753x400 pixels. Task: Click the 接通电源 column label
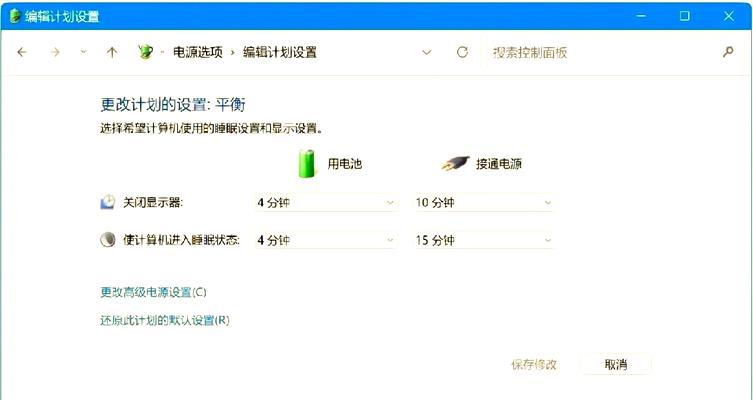[498, 164]
